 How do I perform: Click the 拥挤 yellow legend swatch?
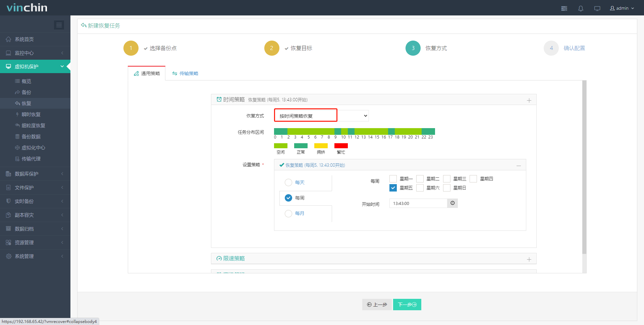[x=321, y=146]
